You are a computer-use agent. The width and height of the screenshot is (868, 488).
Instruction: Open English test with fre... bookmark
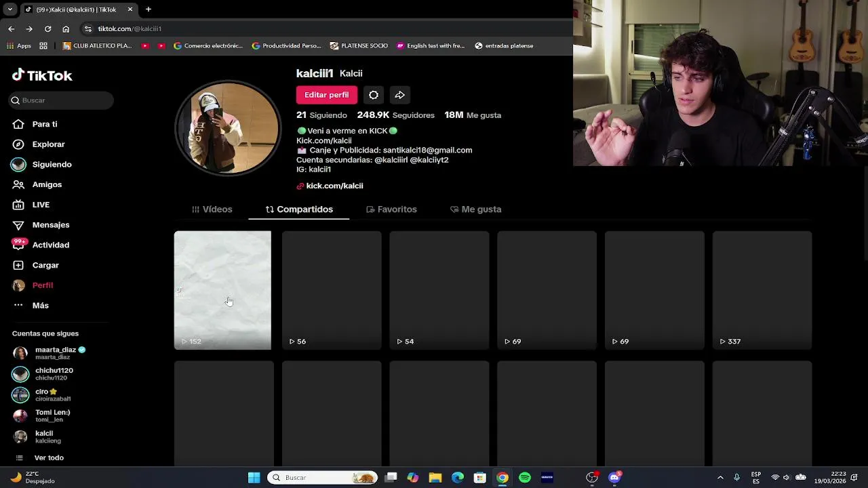[x=431, y=46]
